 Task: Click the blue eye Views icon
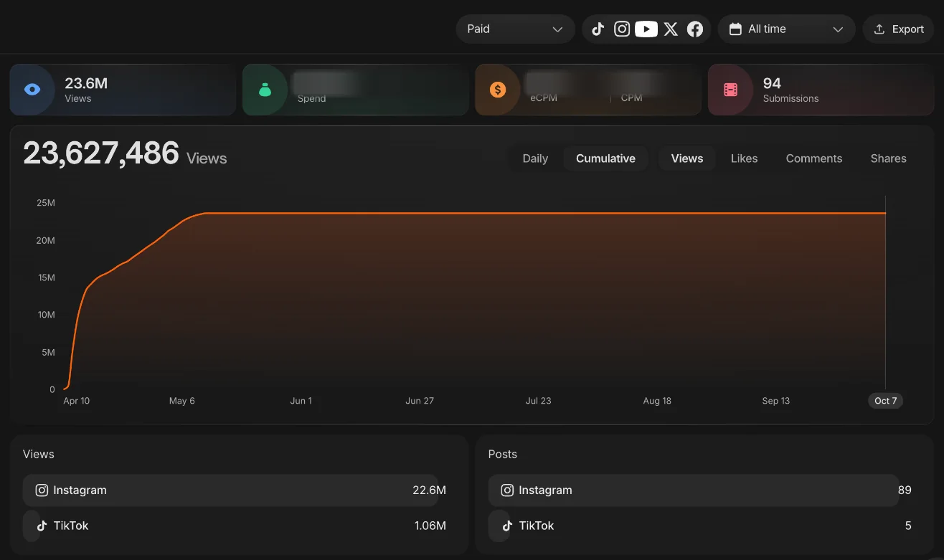point(32,90)
